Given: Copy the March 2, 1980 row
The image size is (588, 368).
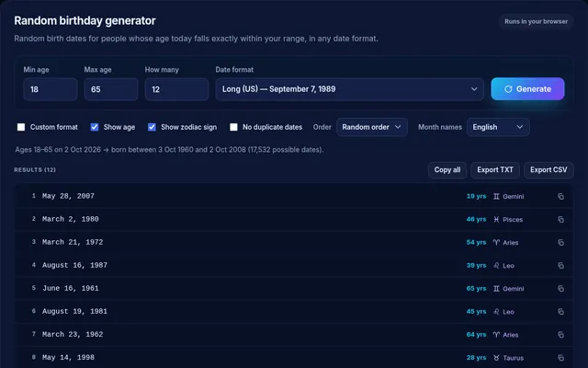Looking at the screenshot, I should click(560, 219).
